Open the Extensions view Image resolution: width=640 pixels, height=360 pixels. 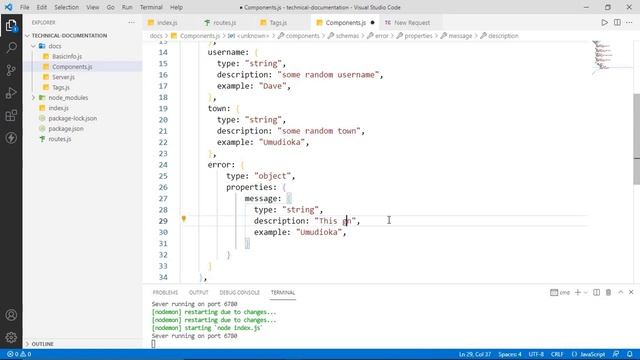(11, 116)
